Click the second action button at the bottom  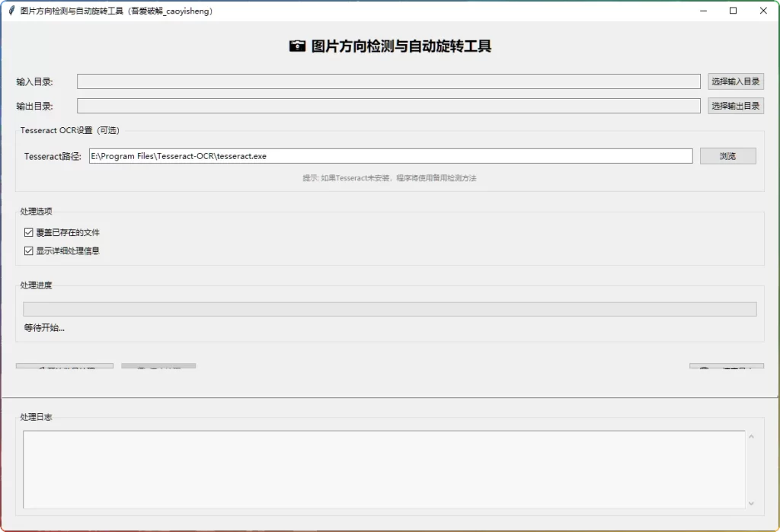(x=158, y=367)
